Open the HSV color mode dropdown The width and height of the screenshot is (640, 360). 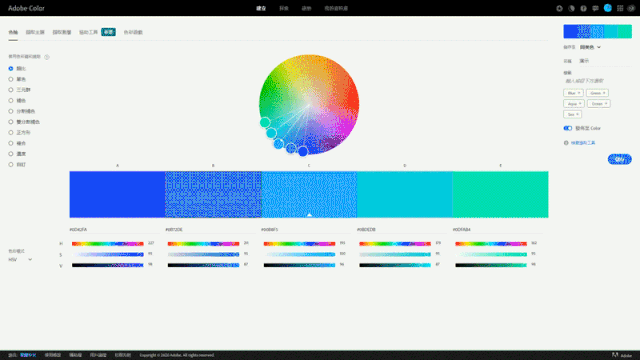20,260
